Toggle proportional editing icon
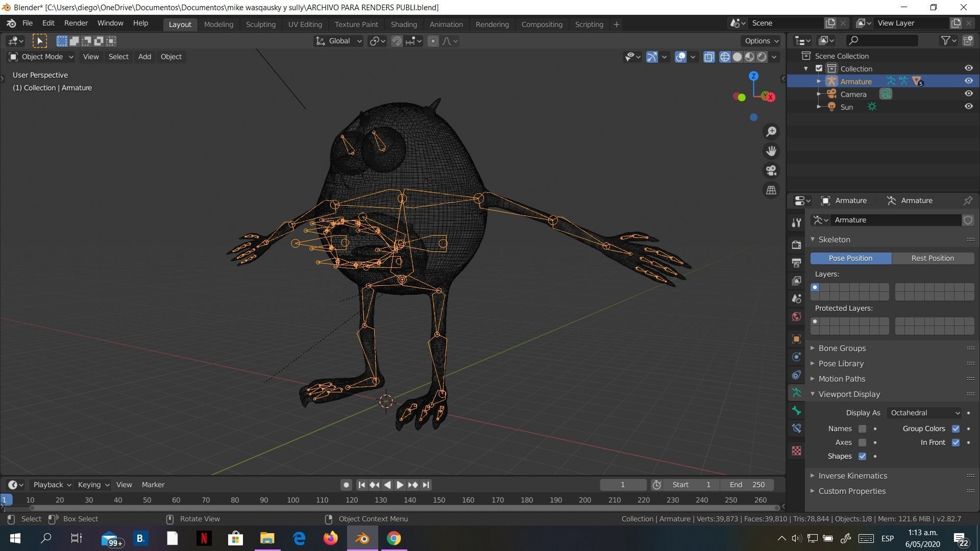This screenshot has width=980, height=551. pos(433,41)
